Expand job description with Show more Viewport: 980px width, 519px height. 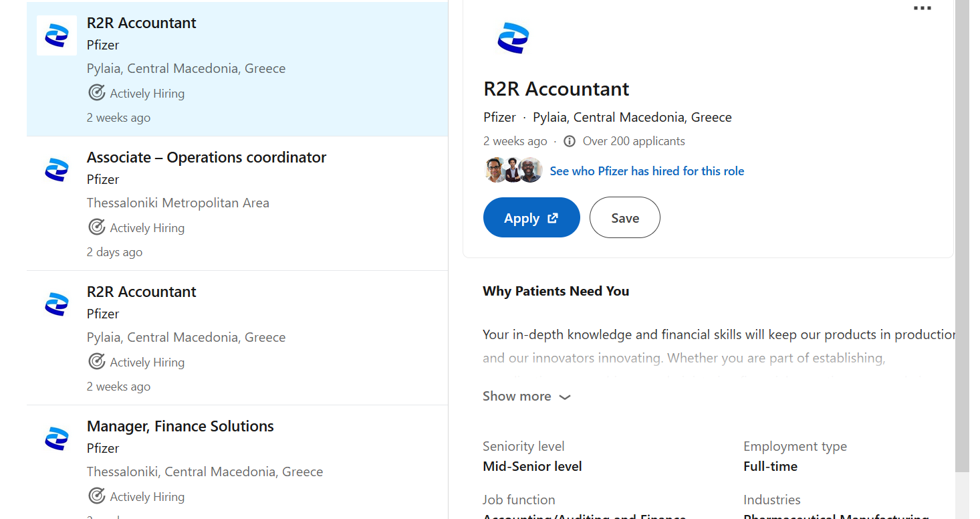pyautogui.click(x=527, y=396)
